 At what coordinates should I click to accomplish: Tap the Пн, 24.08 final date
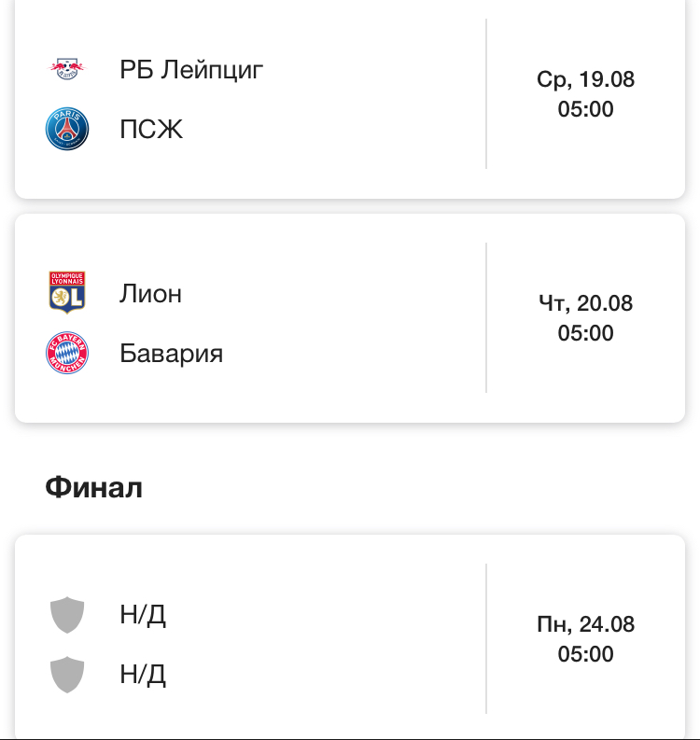585,624
